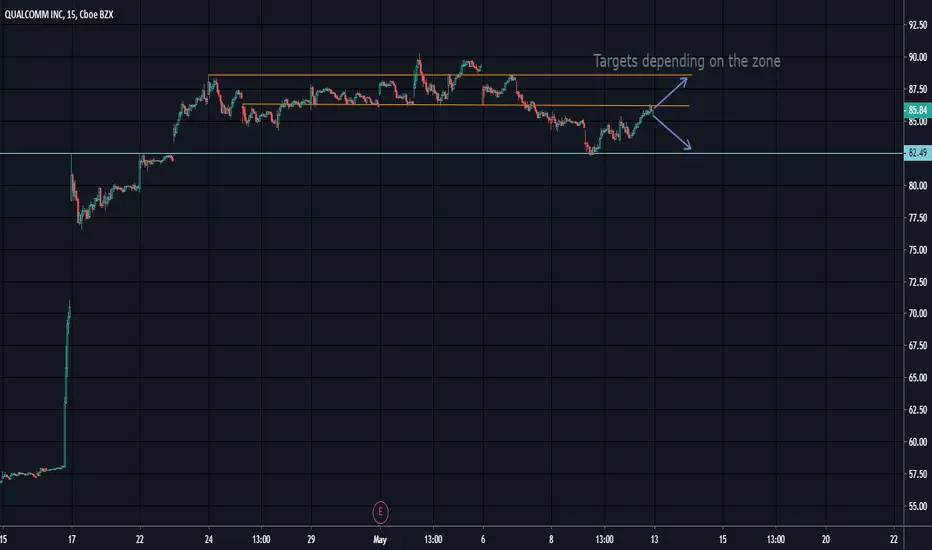
Task: Click the 24 date label on time axis
Action: (209, 539)
